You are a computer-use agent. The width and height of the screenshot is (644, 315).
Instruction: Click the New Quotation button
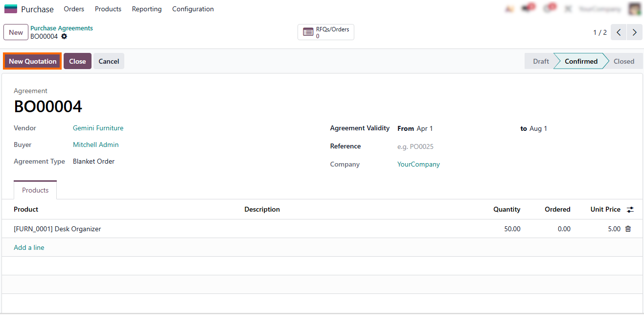pyautogui.click(x=33, y=61)
